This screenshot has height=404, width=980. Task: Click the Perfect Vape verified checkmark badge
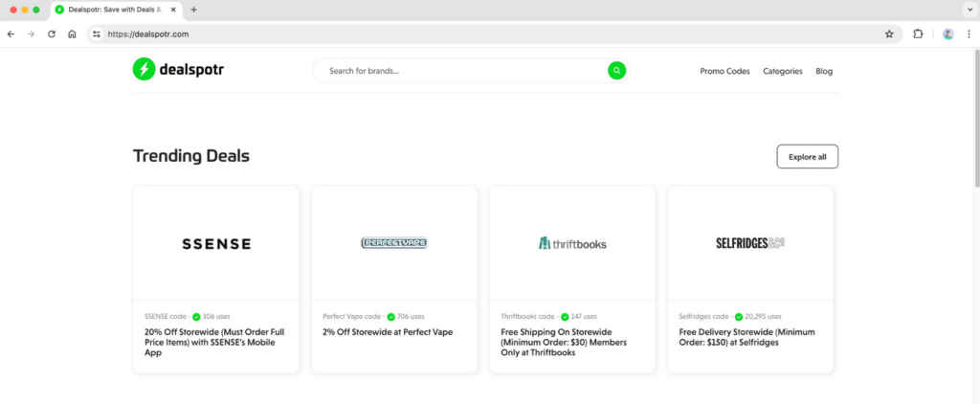(x=390, y=317)
